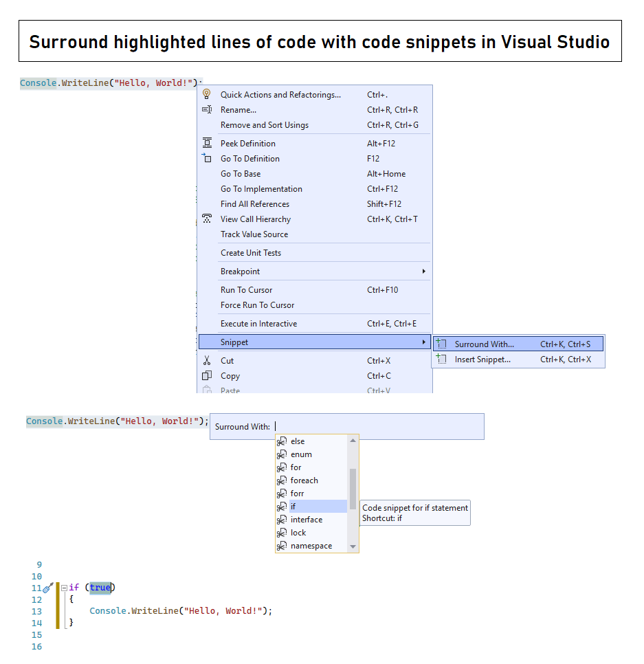
Task: Click the snippet icon beside interface
Action: click(x=282, y=520)
